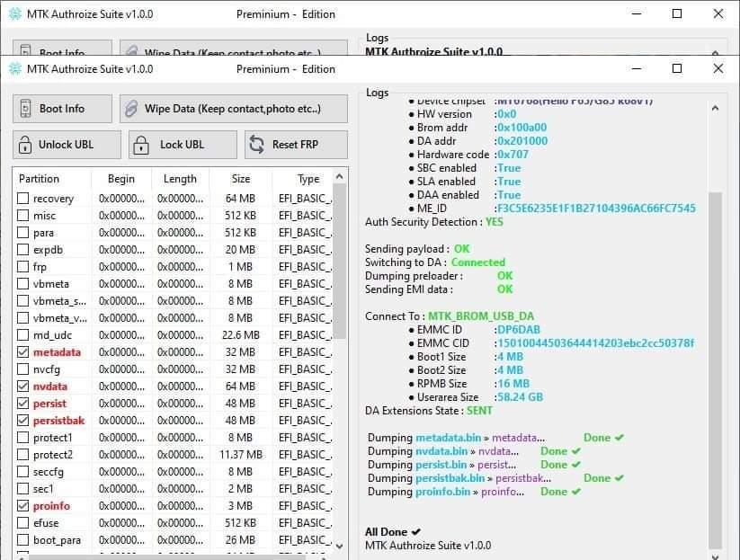This screenshot has height=560, width=740.
Task: Click Wipe Data (Keep contact, photo etc..) button
Action: coord(234,109)
